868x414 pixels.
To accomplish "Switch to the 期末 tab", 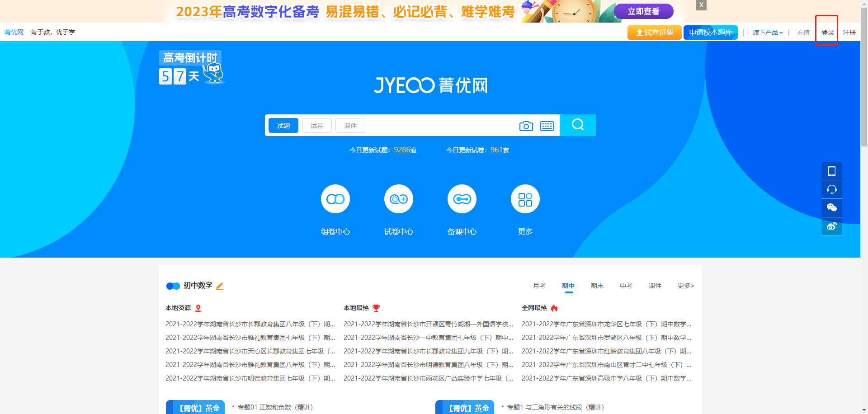I will pos(597,286).
